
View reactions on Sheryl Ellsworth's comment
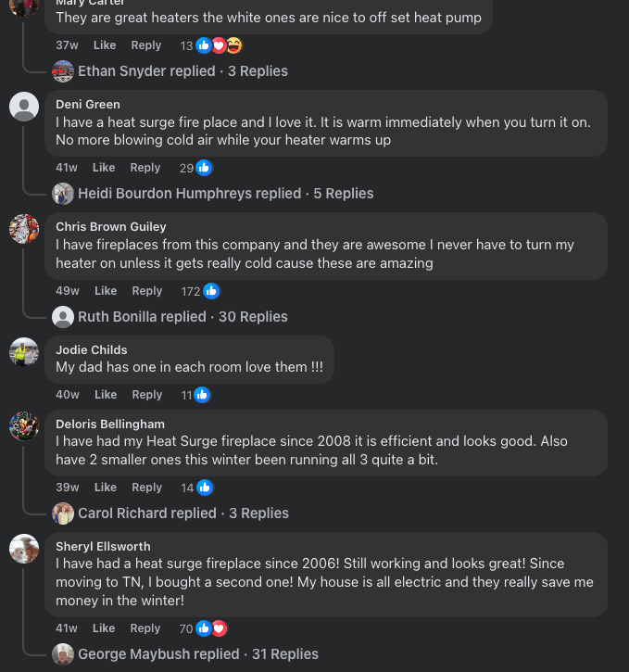pyautogui.click(x=204, y=628)
